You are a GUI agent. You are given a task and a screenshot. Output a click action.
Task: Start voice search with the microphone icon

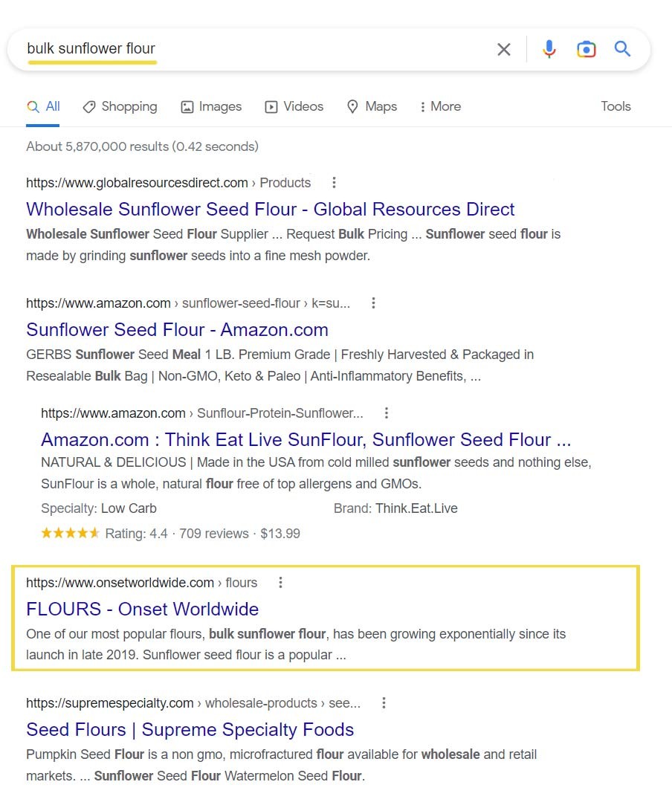(549, 50)
